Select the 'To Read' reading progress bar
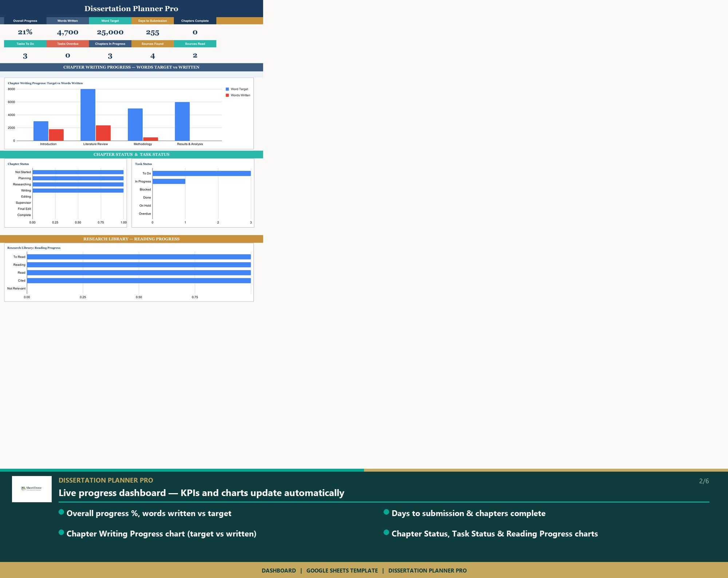Viewport: 728px width, 578px height. point(139,257)
